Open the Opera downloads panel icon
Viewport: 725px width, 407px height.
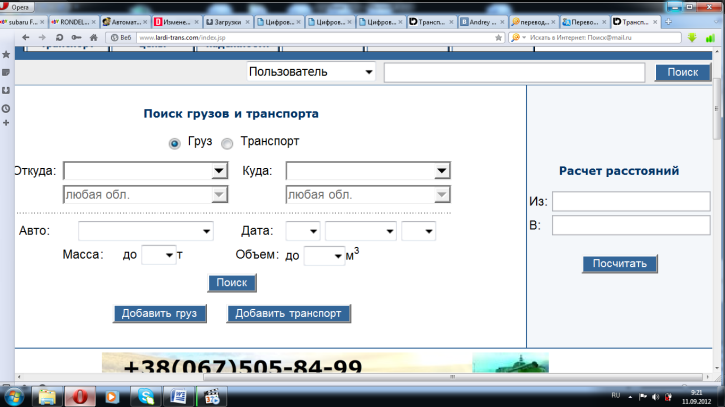point(6,91)
